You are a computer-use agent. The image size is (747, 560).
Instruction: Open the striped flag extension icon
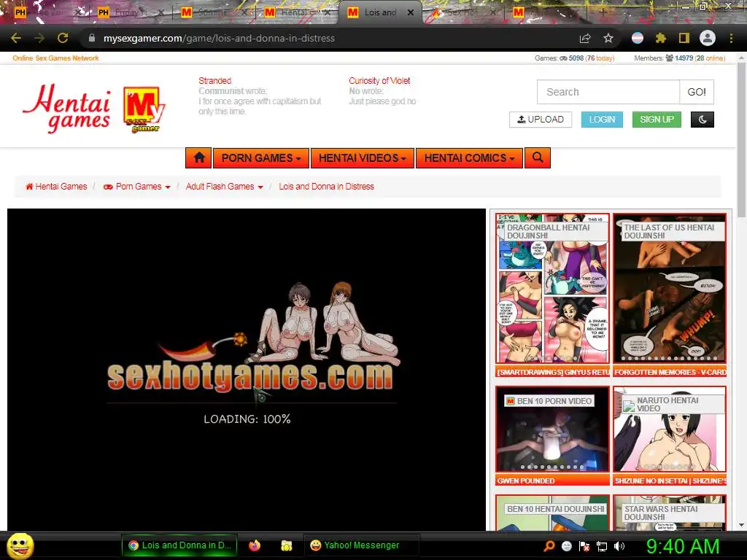pyautogui.click(x=638, y=38)
